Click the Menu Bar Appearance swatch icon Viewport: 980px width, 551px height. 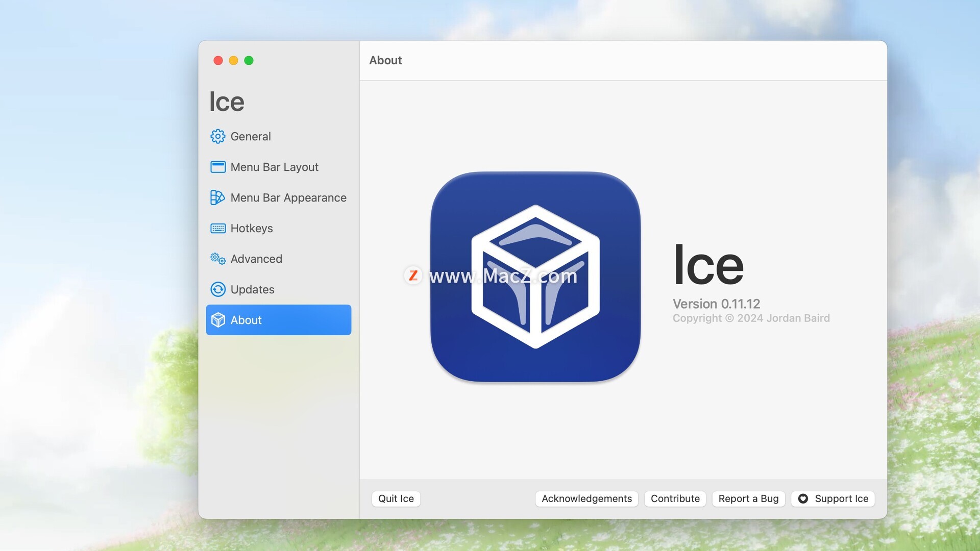point(217,197)
